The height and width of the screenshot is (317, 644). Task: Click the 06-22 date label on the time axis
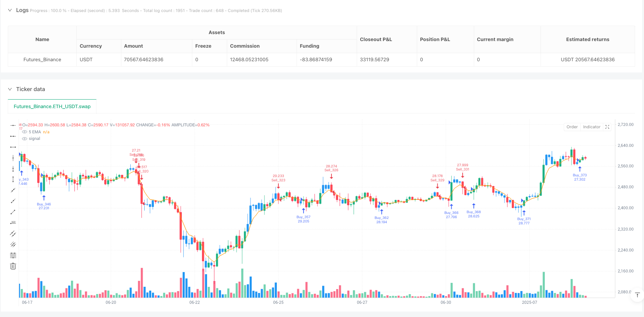[x=195, y=302]
